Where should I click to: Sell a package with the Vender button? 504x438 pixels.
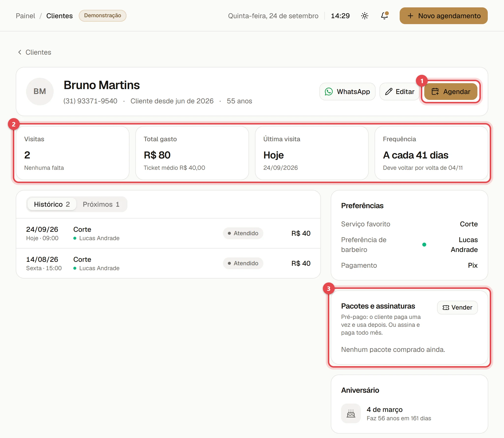click(457, 308)
